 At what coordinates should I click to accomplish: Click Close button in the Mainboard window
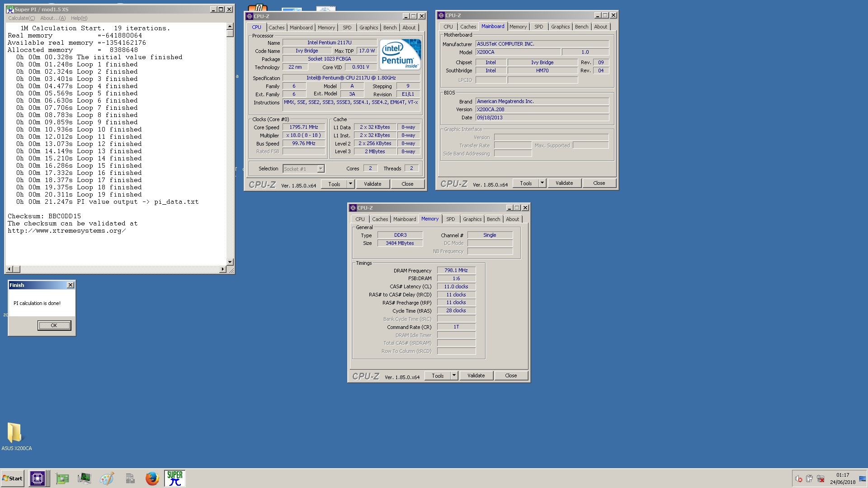click(599, 183)
